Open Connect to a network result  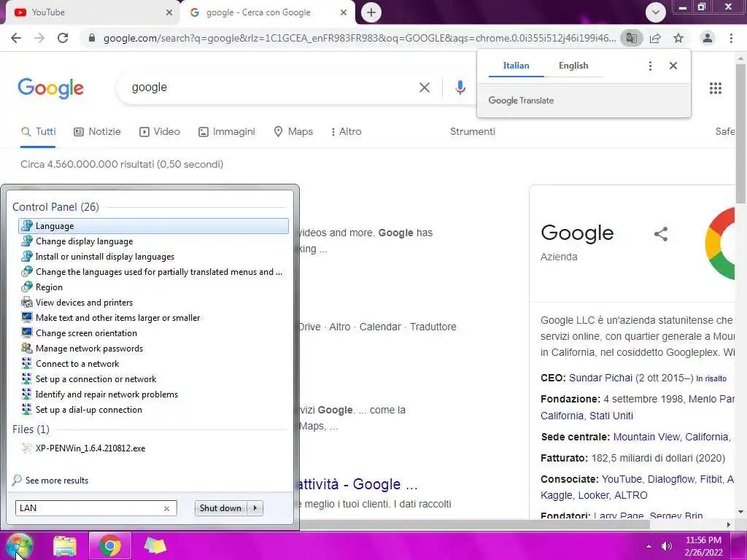[153, 364]
